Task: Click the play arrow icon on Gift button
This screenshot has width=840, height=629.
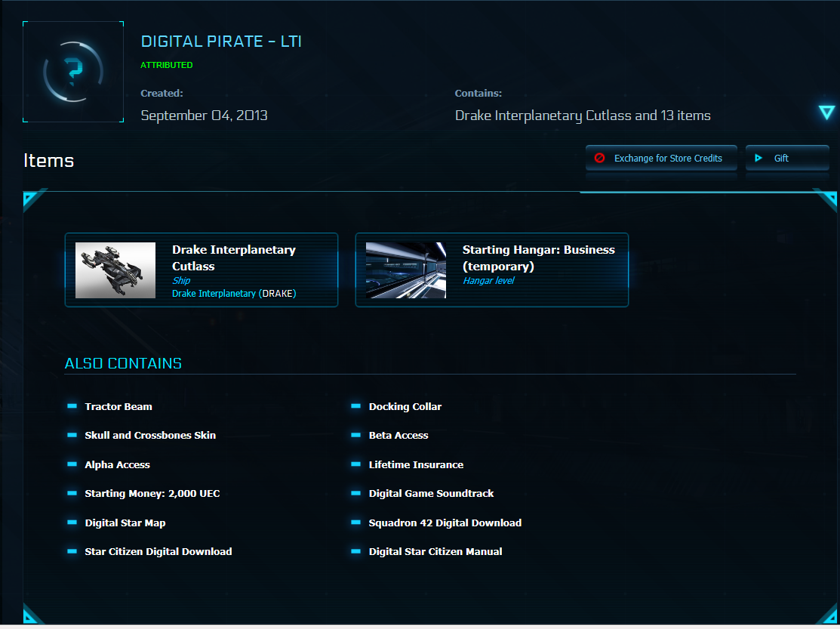Action: coord(758,158)
